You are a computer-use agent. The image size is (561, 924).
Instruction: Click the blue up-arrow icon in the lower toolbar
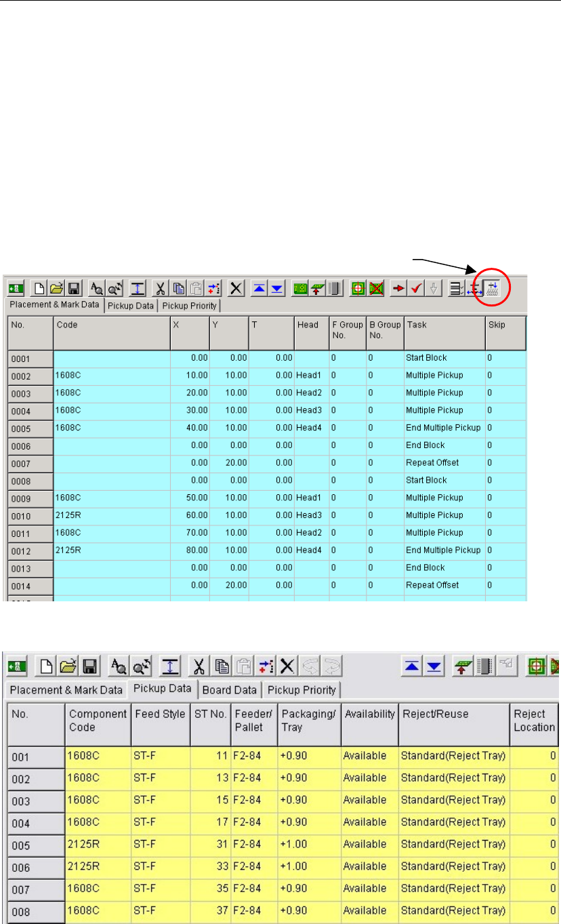pyautogui.click(x=413, y=668)
